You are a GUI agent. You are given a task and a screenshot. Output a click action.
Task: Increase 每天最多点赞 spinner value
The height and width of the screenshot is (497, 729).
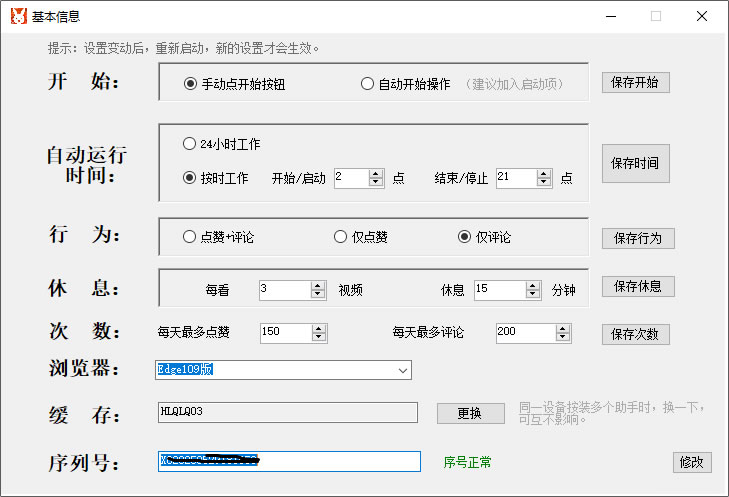(318, 327)
